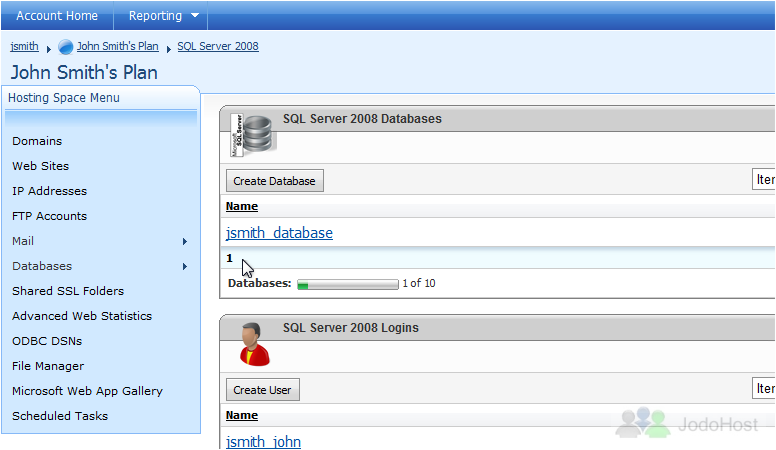Click the databases items-per-page box
This screenshot has width=776, height=450.
tap(764, 180)
